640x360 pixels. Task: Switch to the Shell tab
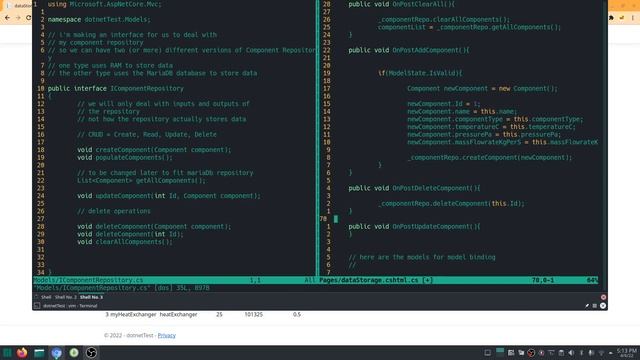(46, 297)
